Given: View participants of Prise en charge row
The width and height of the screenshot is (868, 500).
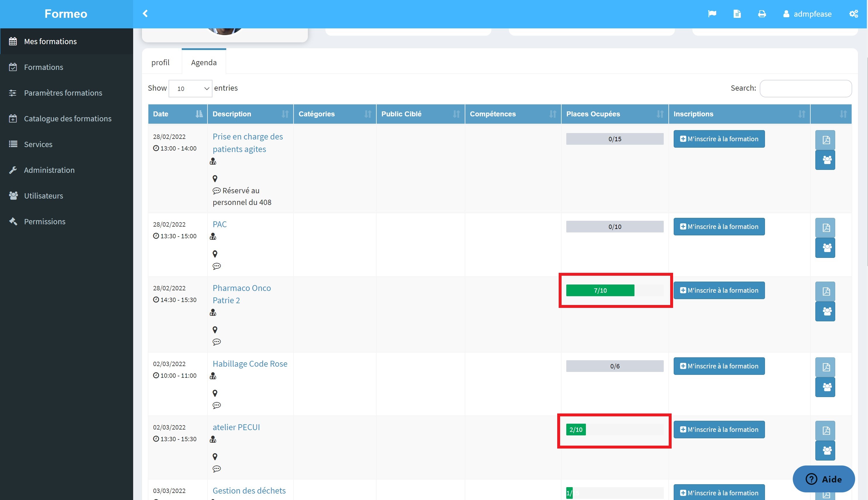Looking at the screenshot, I should (825, 160).
